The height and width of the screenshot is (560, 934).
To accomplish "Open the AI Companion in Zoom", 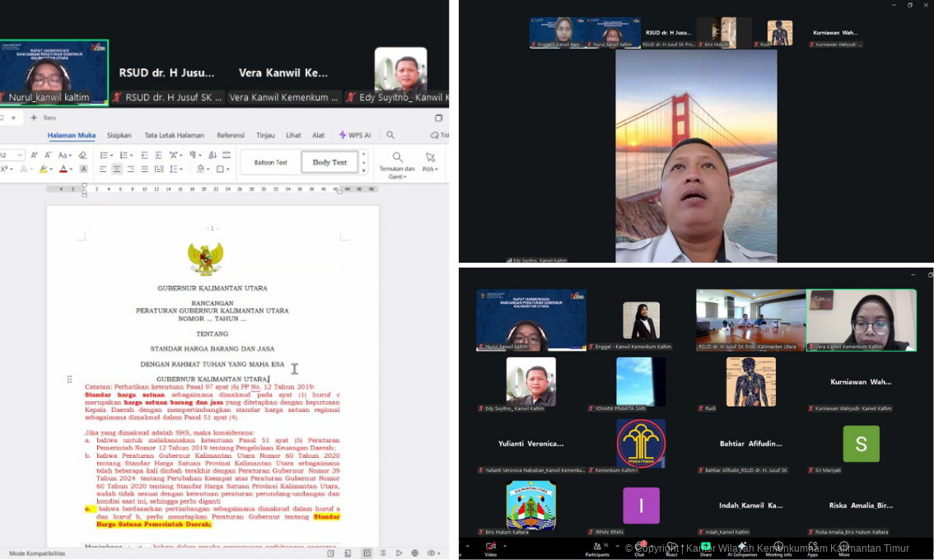I will coord(743,547).
